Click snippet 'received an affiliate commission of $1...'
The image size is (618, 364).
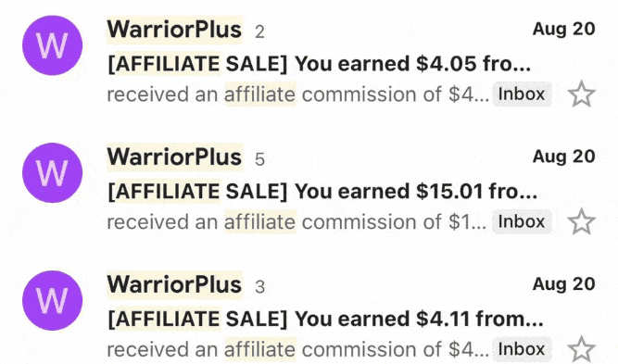tap(296, 222)
